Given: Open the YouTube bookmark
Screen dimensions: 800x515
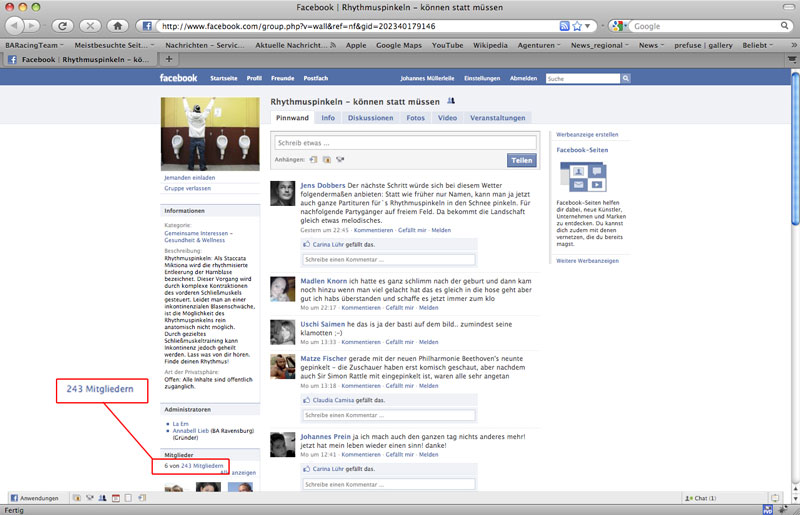Looking at the screenshot, I should (x=447, y=45).
